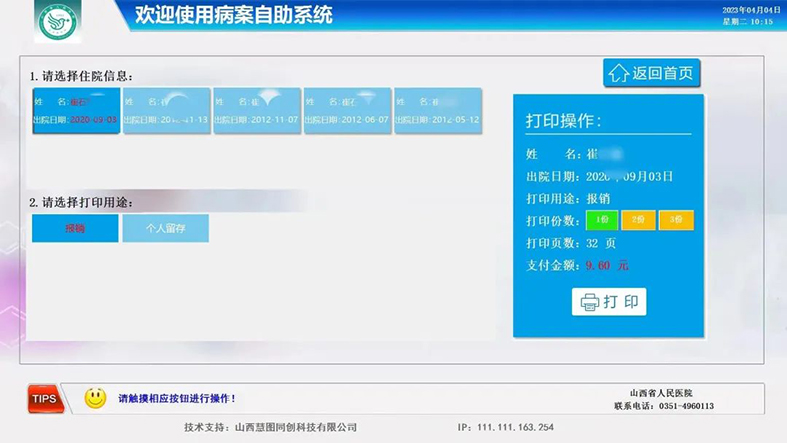Select the orange 3份 copies option
This screenshot has width=787, height=443.
click(x=676, y=220)
